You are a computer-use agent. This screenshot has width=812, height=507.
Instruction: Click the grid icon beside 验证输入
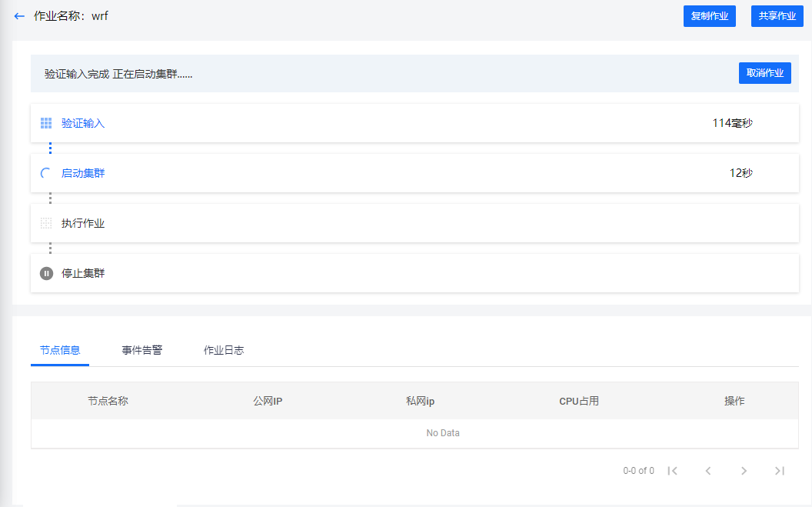click(46, 123)
